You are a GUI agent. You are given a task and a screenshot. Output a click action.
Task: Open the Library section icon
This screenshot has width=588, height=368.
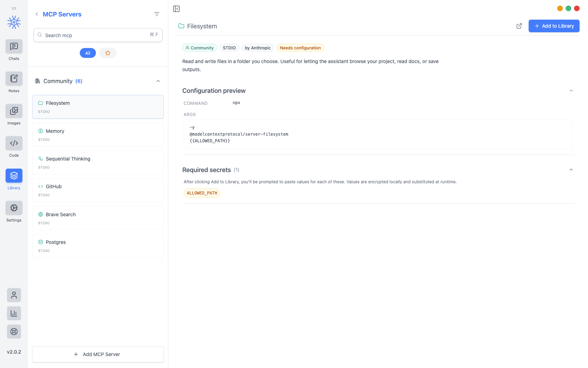click(14, 176)
